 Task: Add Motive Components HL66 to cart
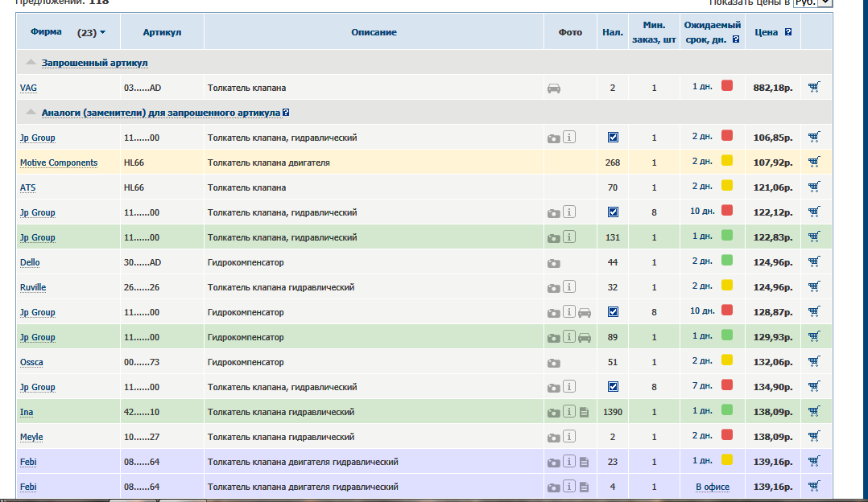click(x=813, y=163)
